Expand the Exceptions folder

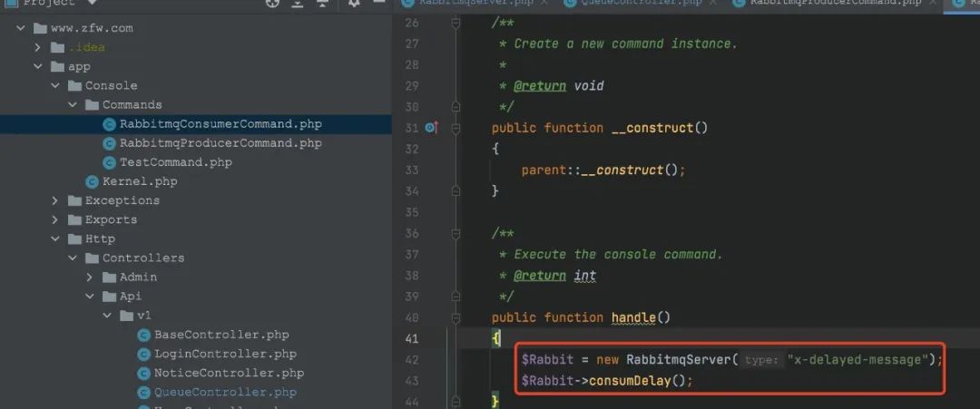click(55, 200)
